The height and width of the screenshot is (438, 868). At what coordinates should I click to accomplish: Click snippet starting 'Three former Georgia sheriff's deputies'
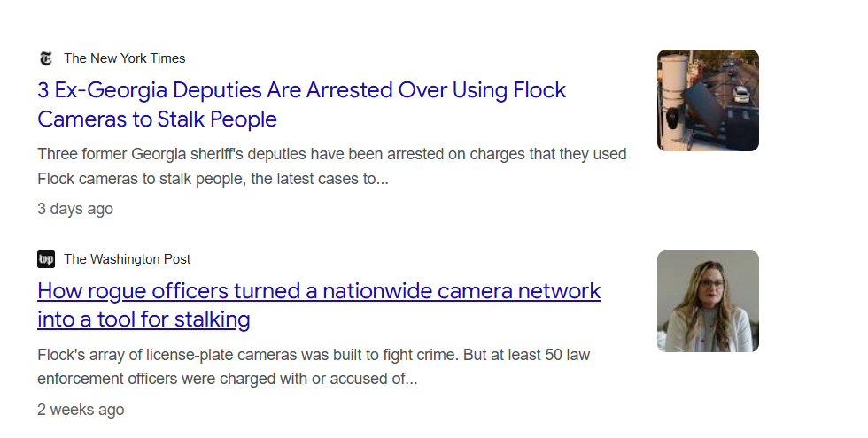coord(332,166)
